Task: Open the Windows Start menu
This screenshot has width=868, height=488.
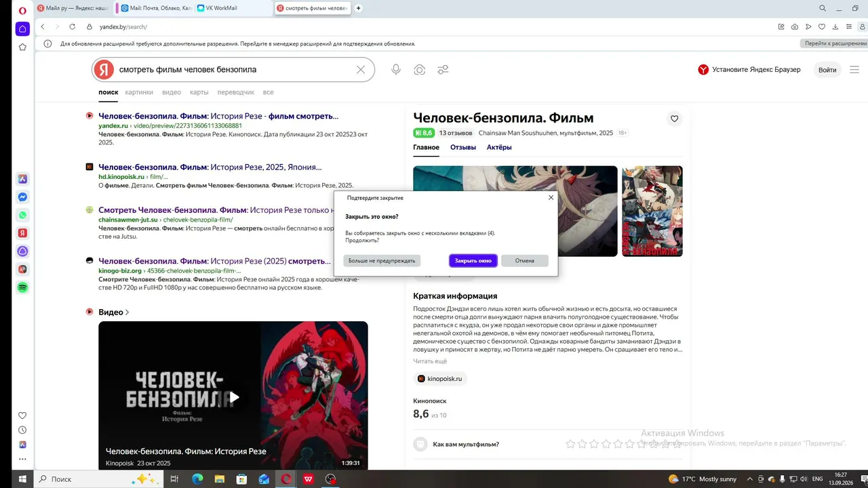Action: tap(22, 479)
